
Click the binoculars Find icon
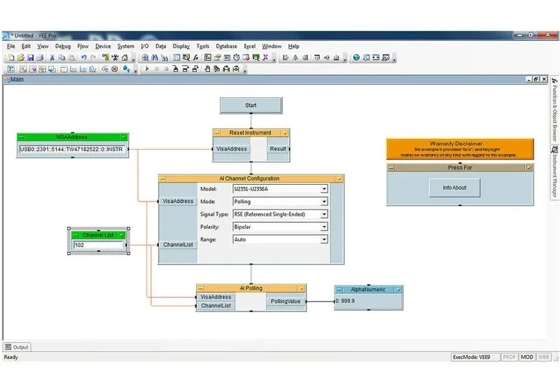(x=155, y=57)
